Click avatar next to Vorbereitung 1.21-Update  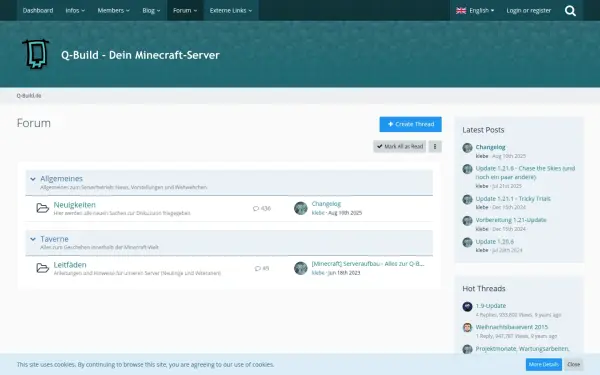pos(467,221)
